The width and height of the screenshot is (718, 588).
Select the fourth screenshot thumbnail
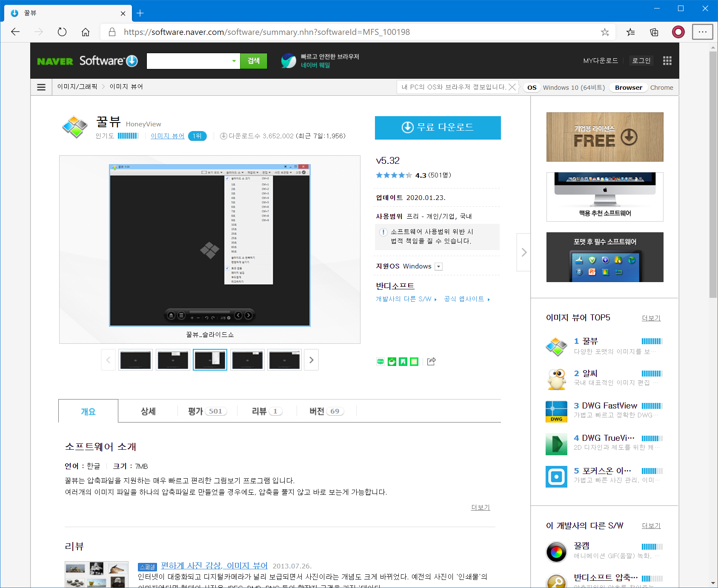coord(247,360)
